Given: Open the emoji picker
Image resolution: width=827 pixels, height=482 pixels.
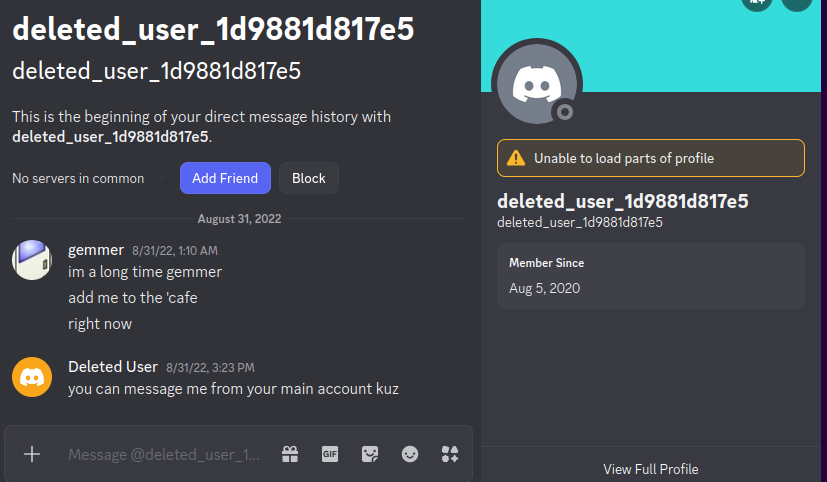Looking at the screenshot, I should (410, 454).
